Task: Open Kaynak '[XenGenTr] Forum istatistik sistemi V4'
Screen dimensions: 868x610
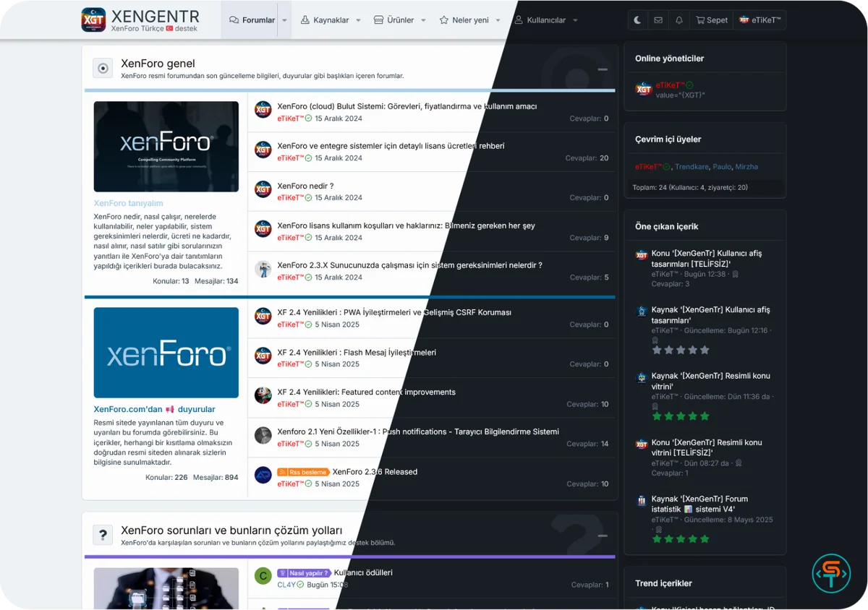Action: tap(699, 504)
